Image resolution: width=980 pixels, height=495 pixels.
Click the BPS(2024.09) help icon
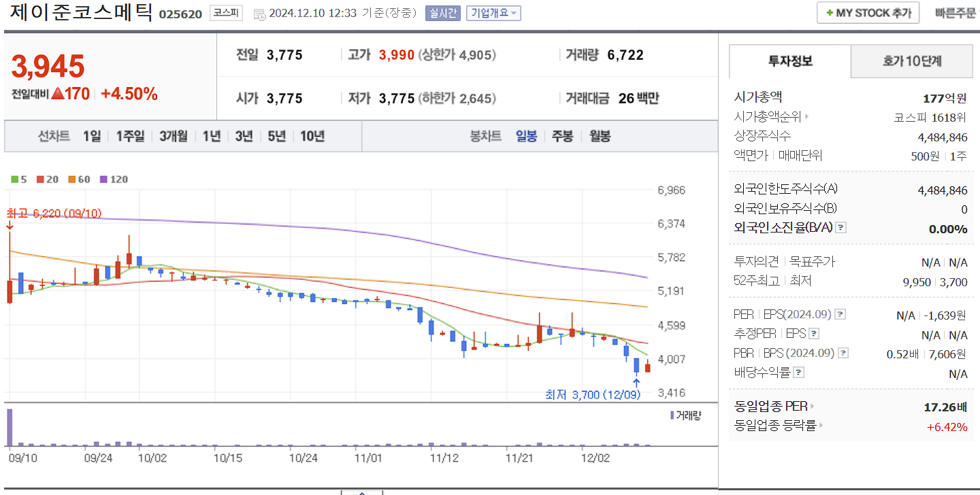(x=843, y=354)
